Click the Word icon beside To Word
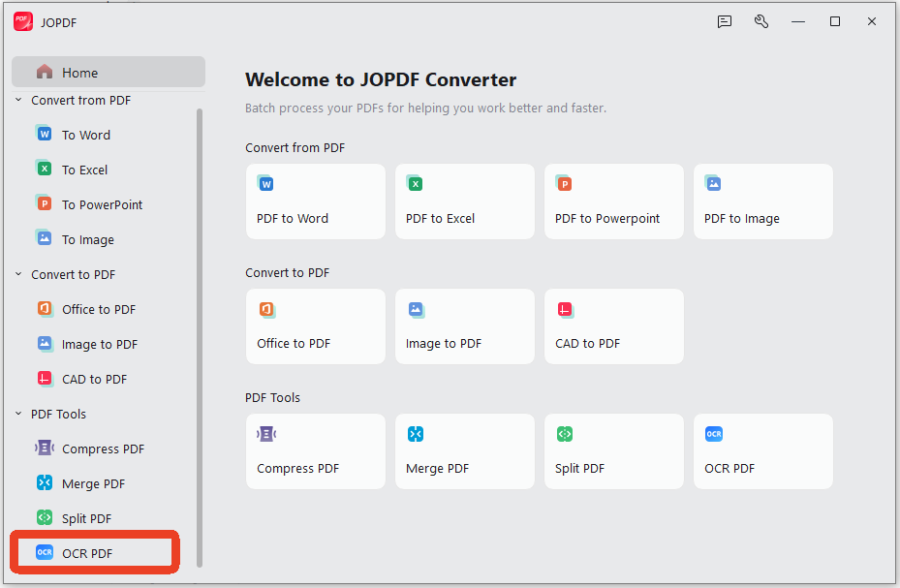Viewport: 900px width, 588px height. tap(45, 134)
